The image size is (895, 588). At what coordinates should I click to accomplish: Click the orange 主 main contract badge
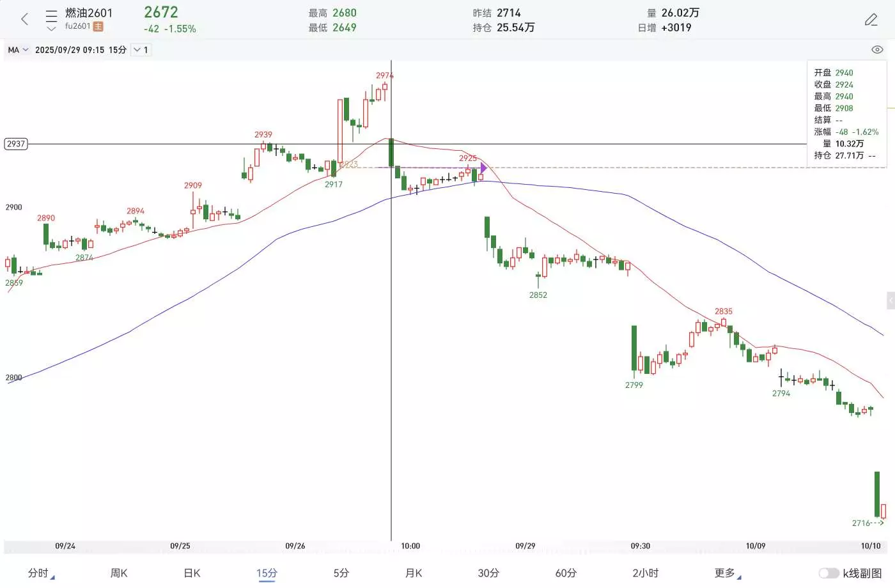98,27
